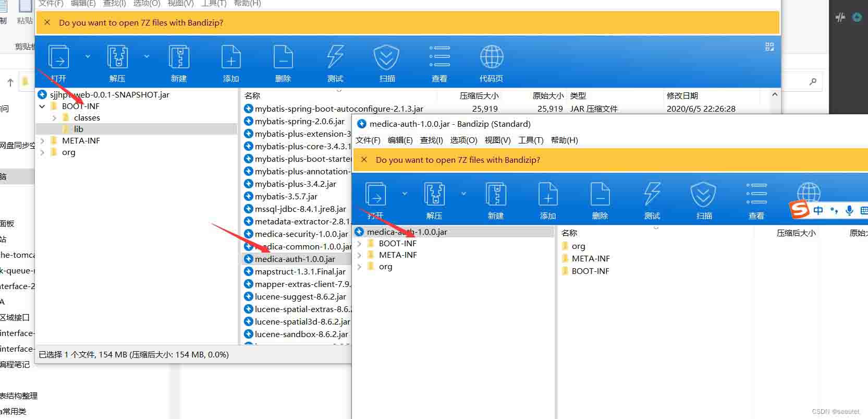
Task: Sort by 名称 column in back window
Action: [x=252, y=96]
